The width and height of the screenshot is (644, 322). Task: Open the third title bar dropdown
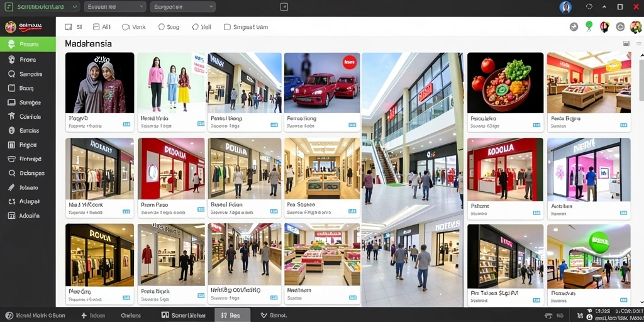pyautogui.click(x=183, y=6)
